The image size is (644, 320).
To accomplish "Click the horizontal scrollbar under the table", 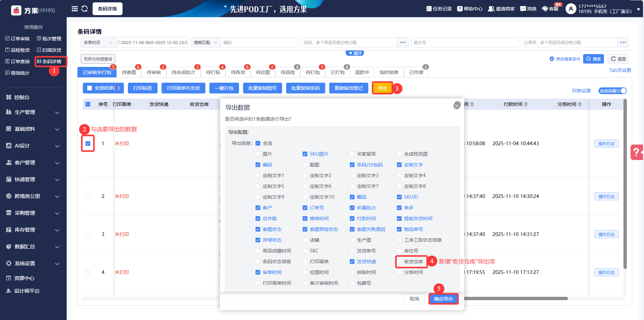I will point(515,298).
